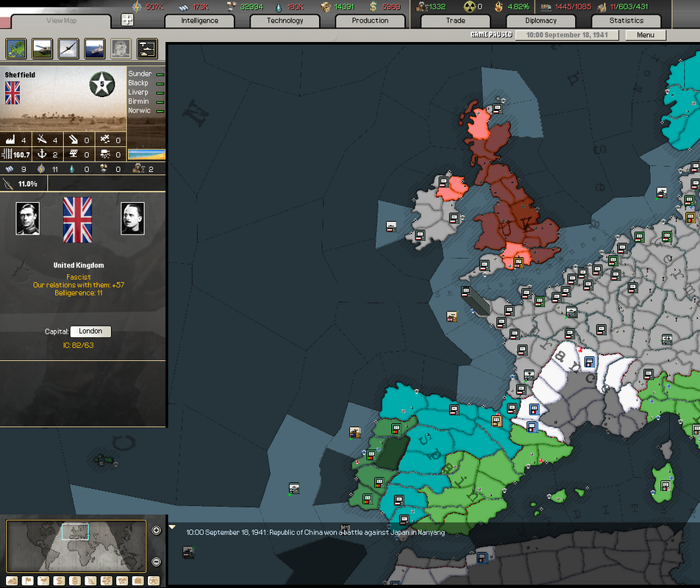The image size is (700, 588).
Task: Click the infrastructure rails icon showing 160.7
Action: (x=7, y=154)
